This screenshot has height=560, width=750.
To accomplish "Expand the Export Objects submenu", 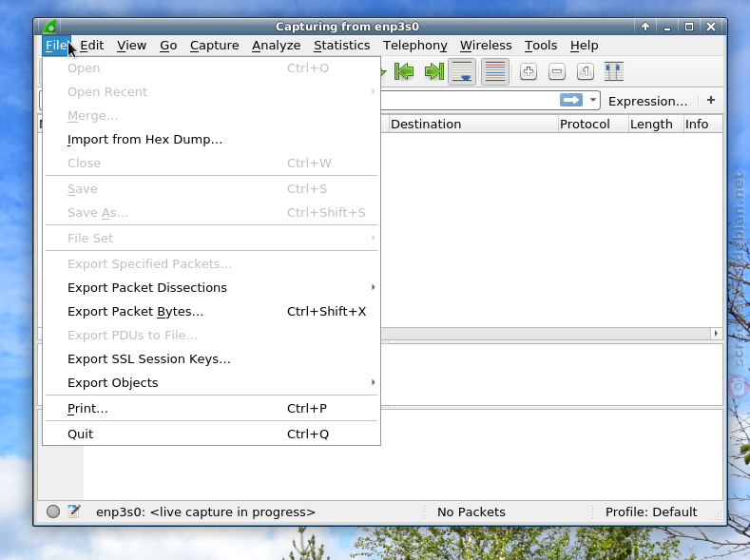I will click(211, 382).
